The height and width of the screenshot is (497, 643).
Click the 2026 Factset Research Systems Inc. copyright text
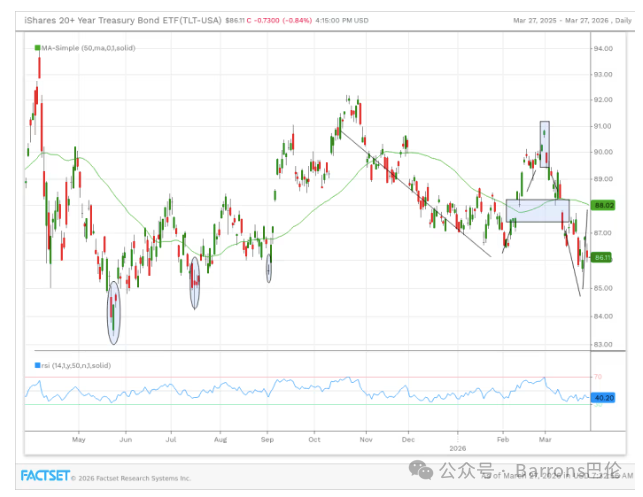click(131, 478)
